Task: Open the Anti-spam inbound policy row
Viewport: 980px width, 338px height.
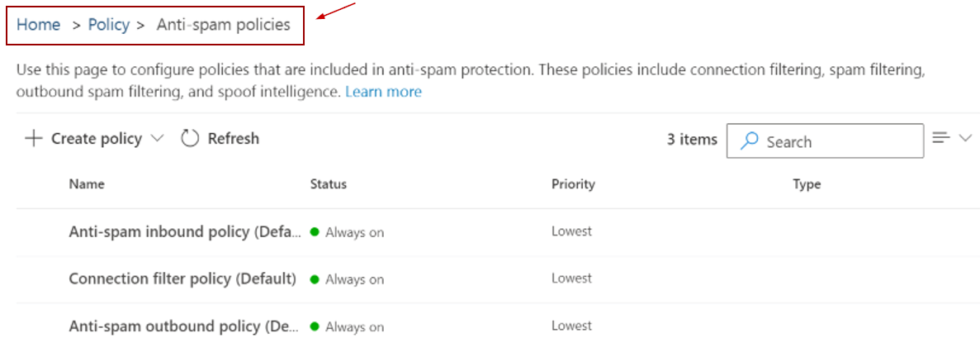Action: click(x=183, y=232)
